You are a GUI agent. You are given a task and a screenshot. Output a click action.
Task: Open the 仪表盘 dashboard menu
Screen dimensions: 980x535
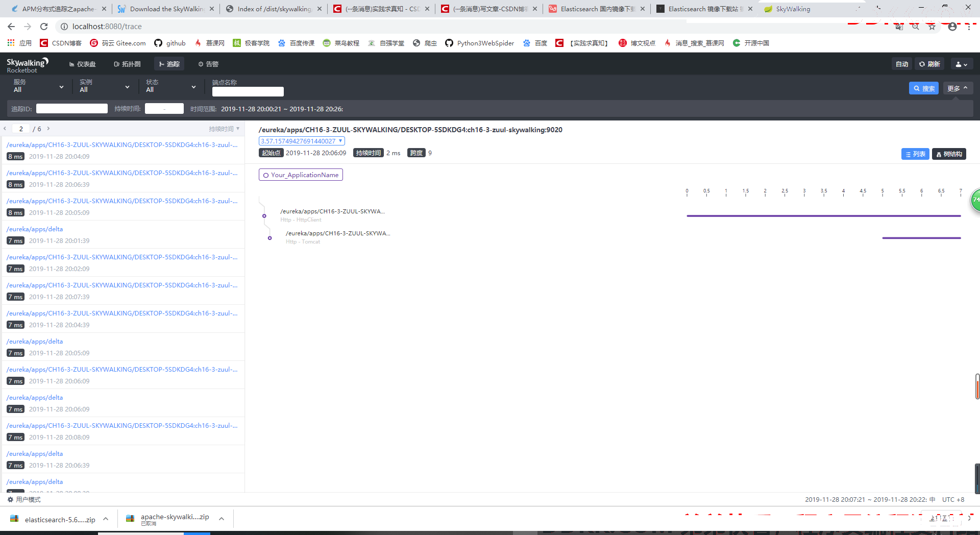click(82, 64)
